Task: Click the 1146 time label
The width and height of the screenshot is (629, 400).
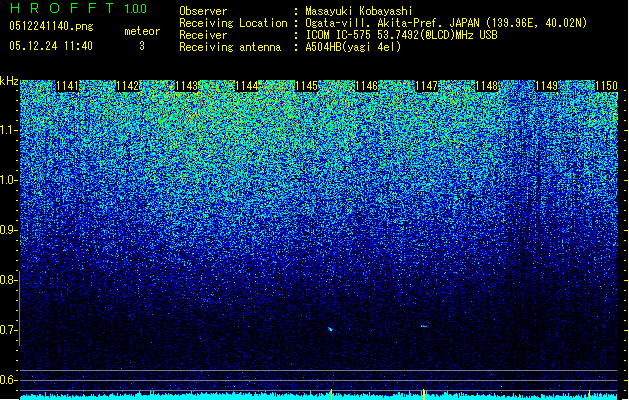Action: (367, 86)
